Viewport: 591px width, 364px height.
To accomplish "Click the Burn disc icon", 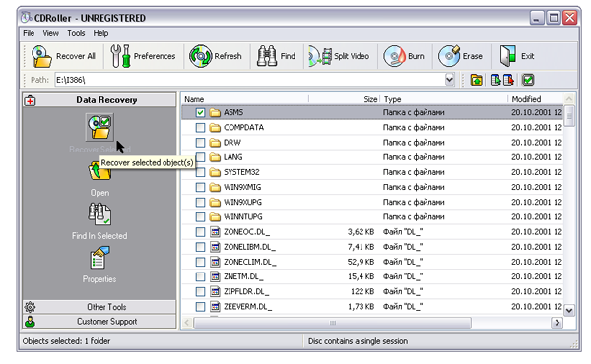I will pyautogui.click(x=394, y=56).
